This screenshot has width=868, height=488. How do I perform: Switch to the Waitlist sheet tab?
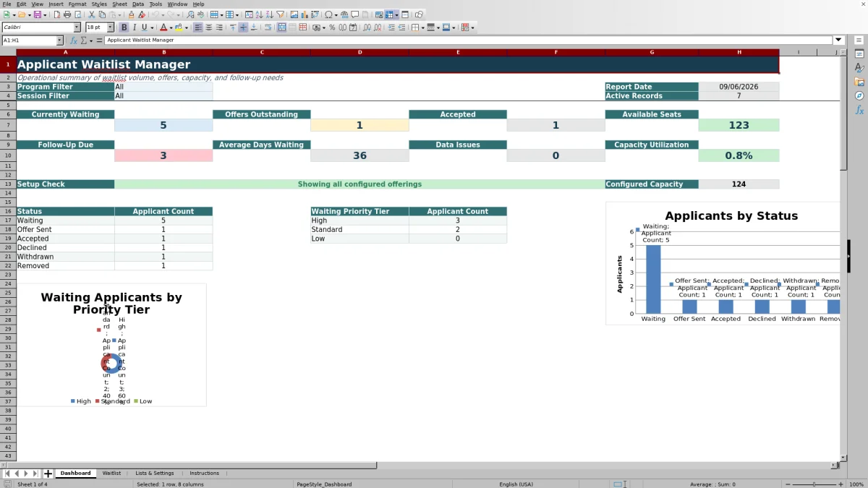[x=111, y=474]
